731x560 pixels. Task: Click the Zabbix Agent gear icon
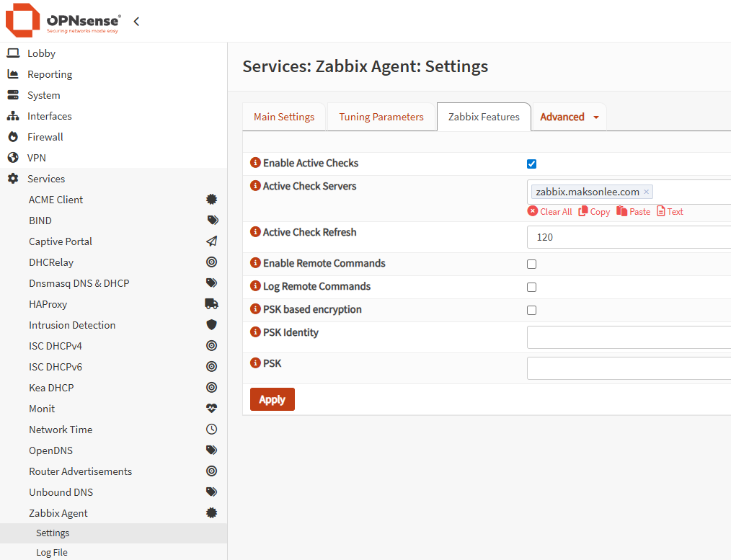click(x=212, y=513)
